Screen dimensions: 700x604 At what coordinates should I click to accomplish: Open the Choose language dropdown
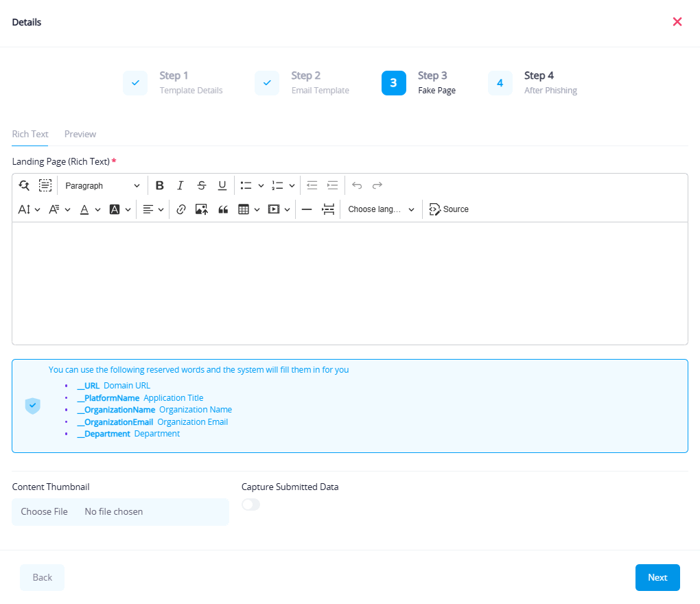(x=381, y=209)
